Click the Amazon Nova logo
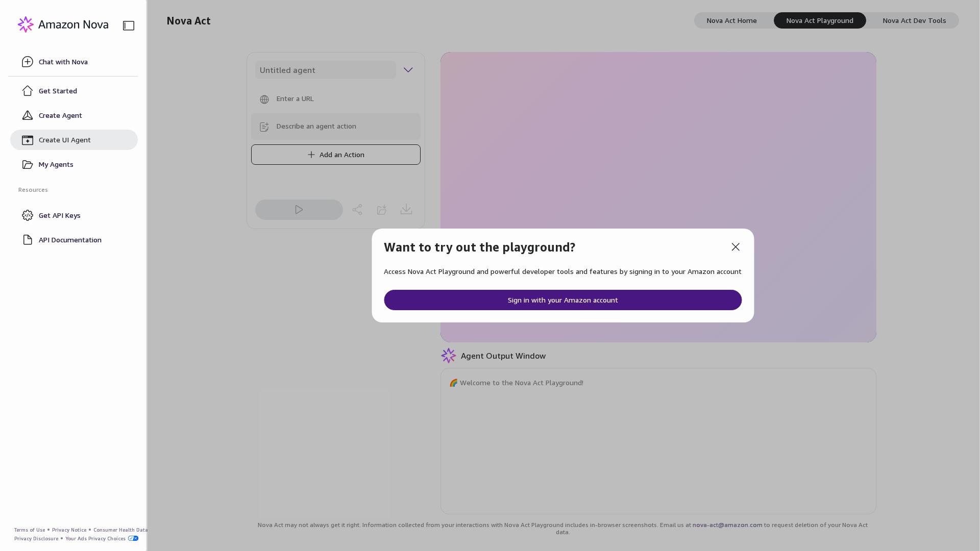Viewport: 980px width, 551px height. 63,24
